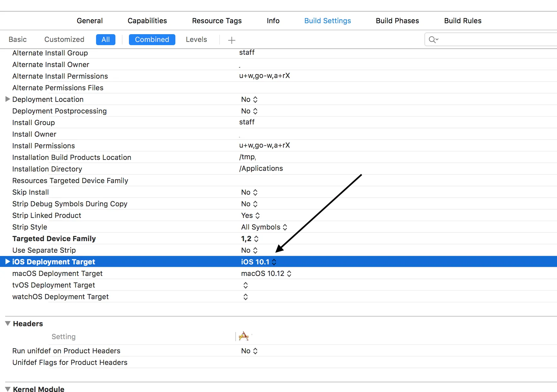Change the iOS 10.1 deployment target
The height and width of the screenshot is (392, 557).
pyautogui.click(x=259, y=262)
